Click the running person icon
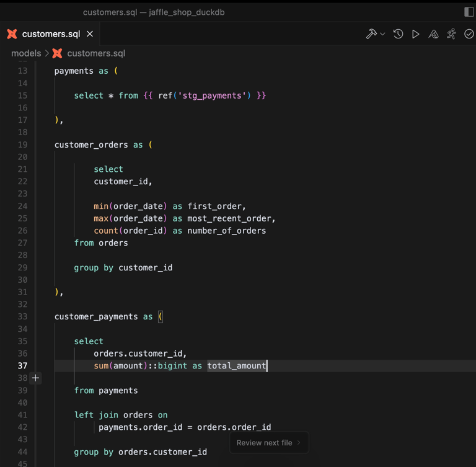The image size is (476, 467). 451,33
